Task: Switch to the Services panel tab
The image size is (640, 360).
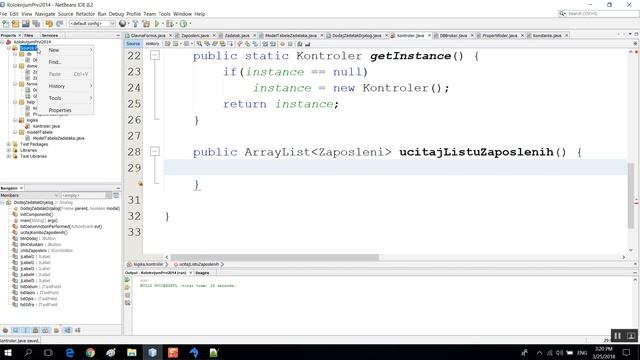Action: 50,36
